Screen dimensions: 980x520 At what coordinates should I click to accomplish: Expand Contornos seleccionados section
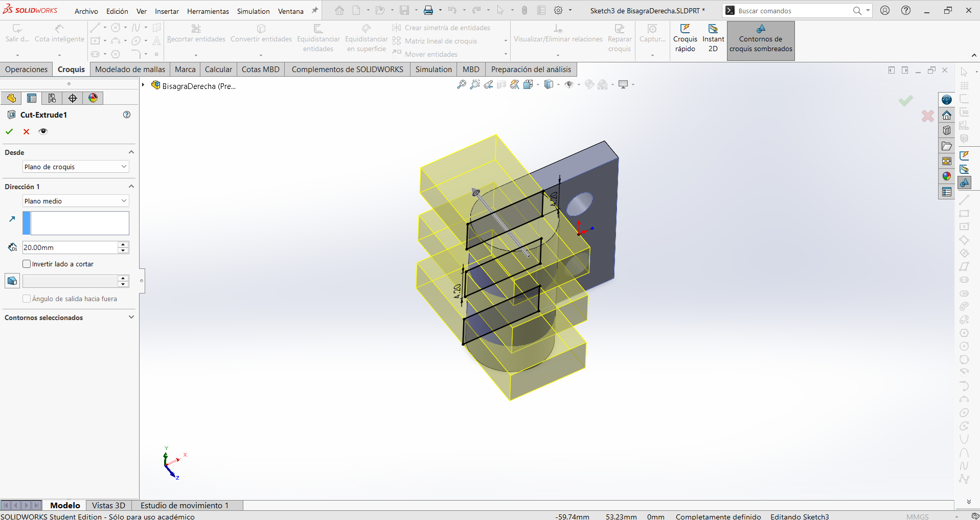click(131, 318)
